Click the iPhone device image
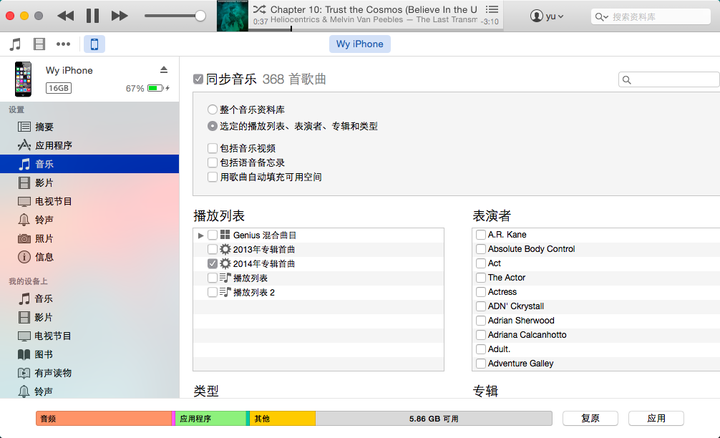 click(x=23, y=79)
